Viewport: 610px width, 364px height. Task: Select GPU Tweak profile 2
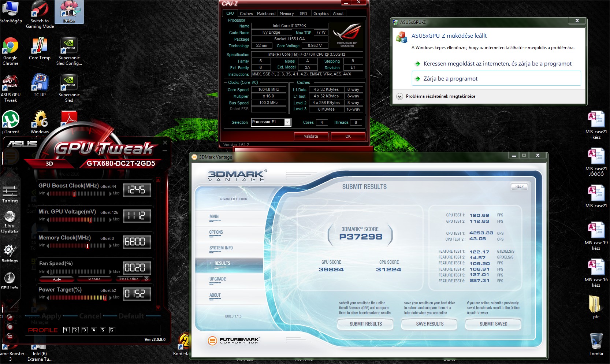[75, 330]
